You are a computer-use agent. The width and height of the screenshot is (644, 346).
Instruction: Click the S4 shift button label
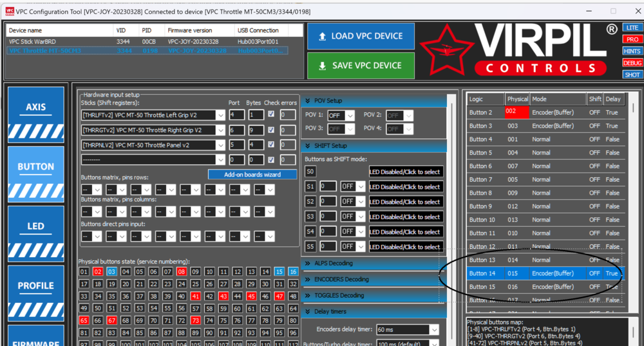tap(310, 232)
